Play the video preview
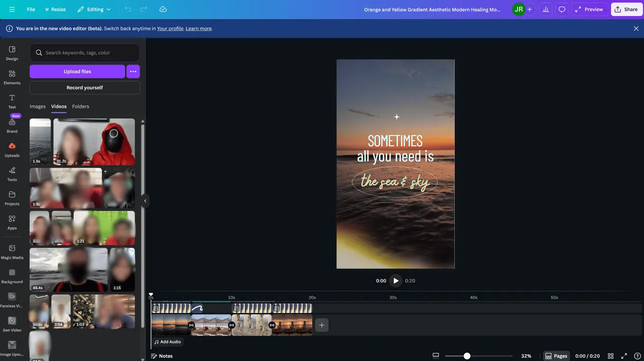The height and width of the screenshot is (361, 644). pos(396,281)
